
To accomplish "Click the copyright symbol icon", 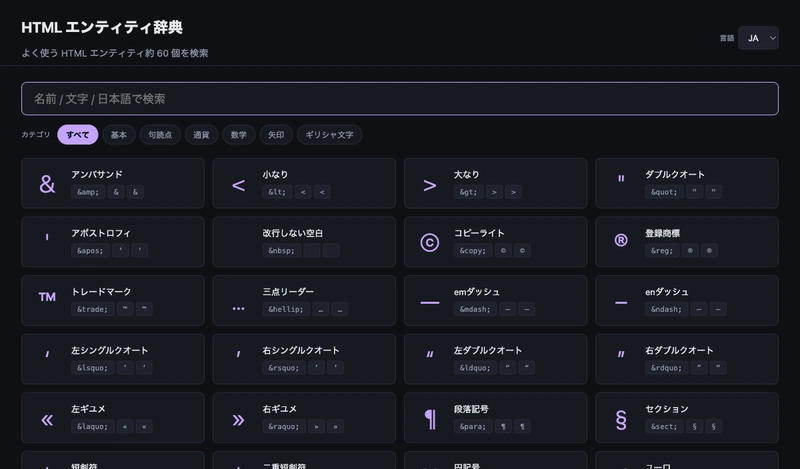I will (430, 242).
